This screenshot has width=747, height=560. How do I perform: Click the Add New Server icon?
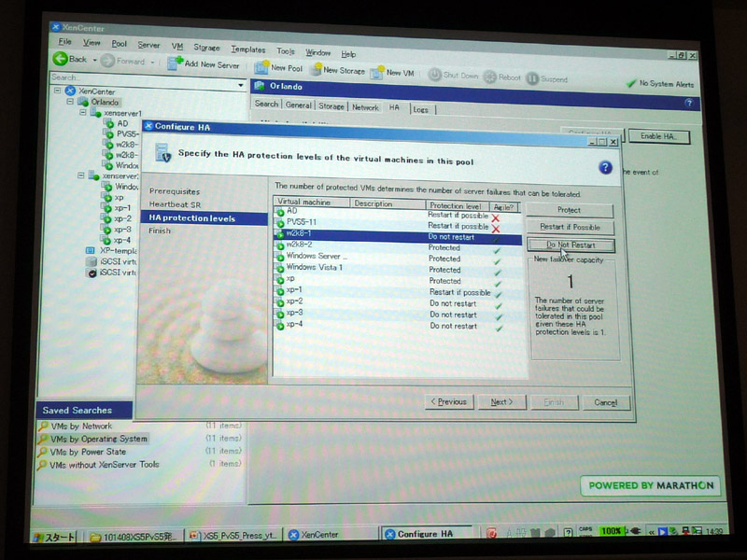point(175,63)
